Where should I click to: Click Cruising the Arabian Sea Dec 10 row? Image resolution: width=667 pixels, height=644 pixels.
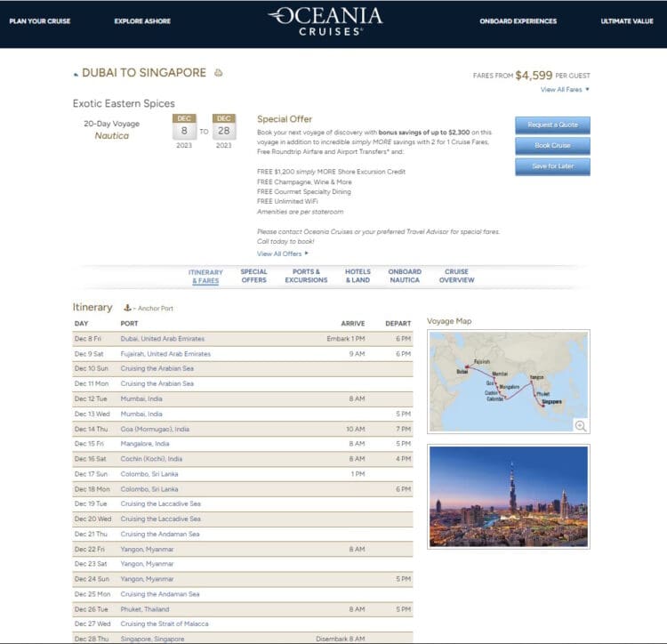coord(243,368)
